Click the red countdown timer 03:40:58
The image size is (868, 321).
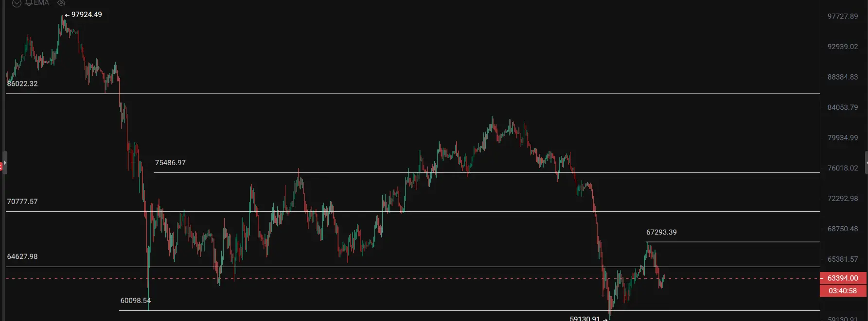[x=843, y=291]
